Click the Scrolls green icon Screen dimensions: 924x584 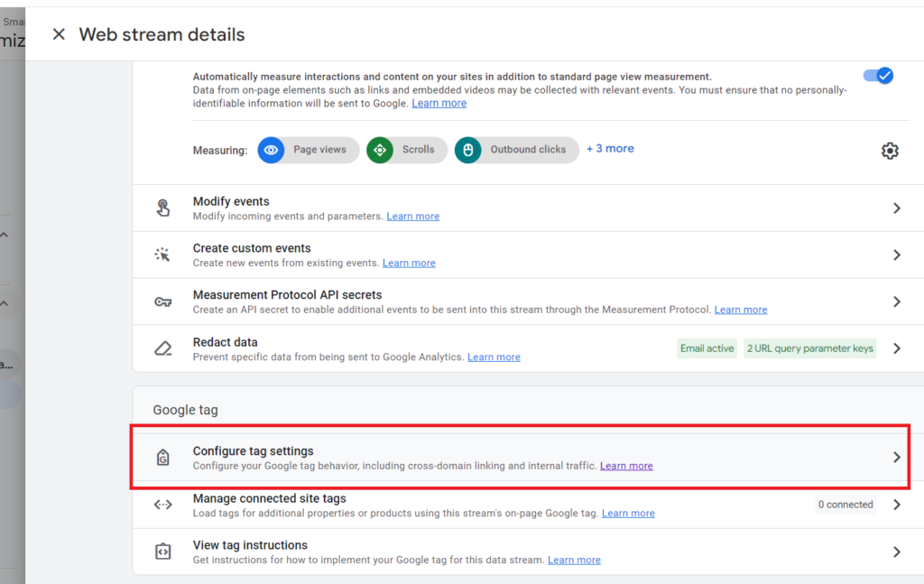[380, 150]
